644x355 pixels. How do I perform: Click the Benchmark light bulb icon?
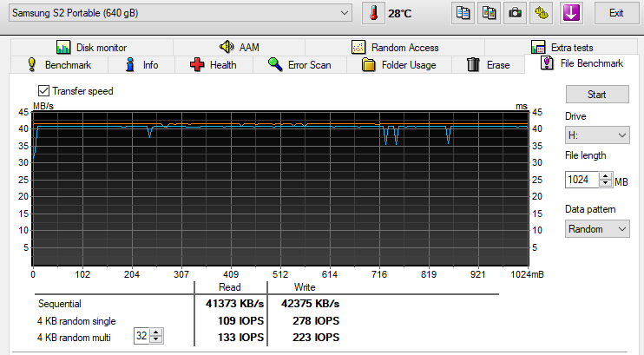(x=32, y=64)
